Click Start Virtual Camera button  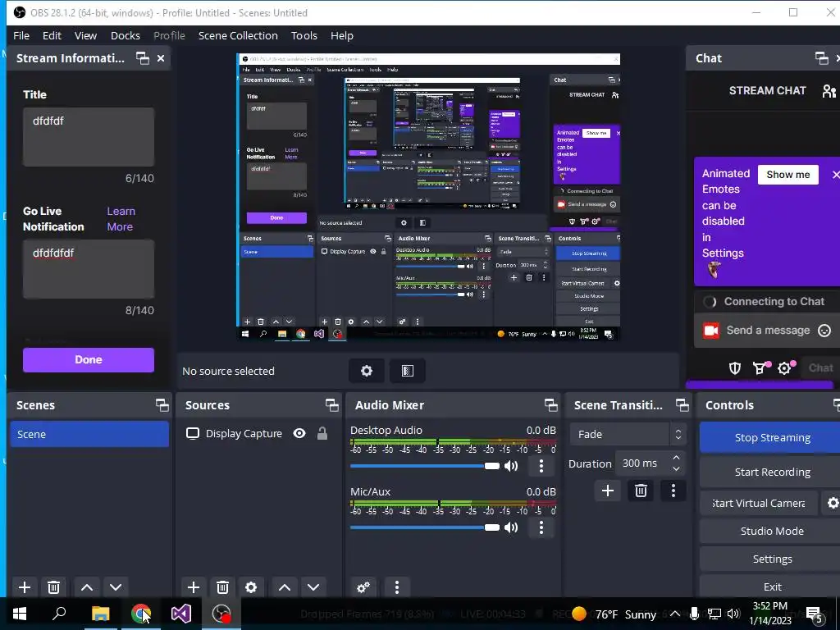(x=759, y=503)
